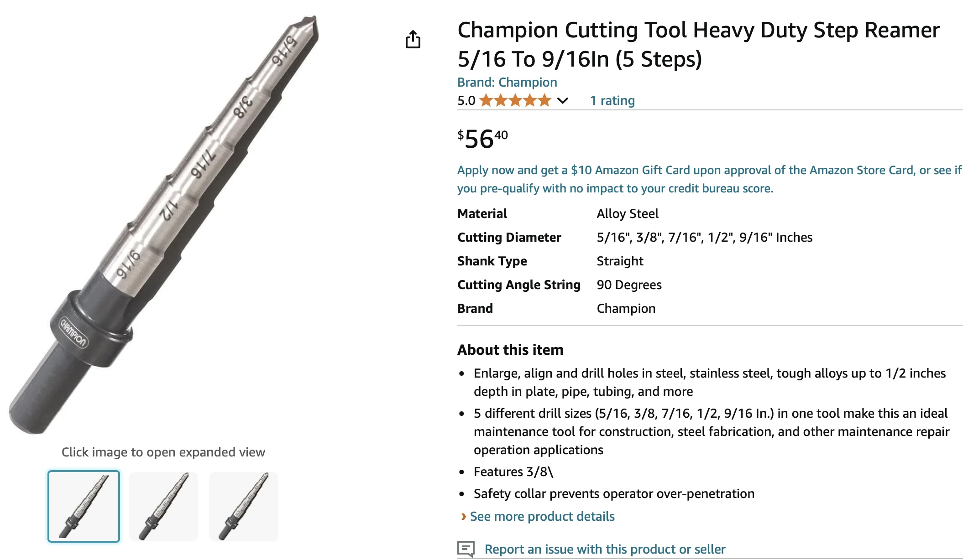Select the second product thumbnail
The width and height of the screenshot is (963, 560).
[x=164, y=506]
